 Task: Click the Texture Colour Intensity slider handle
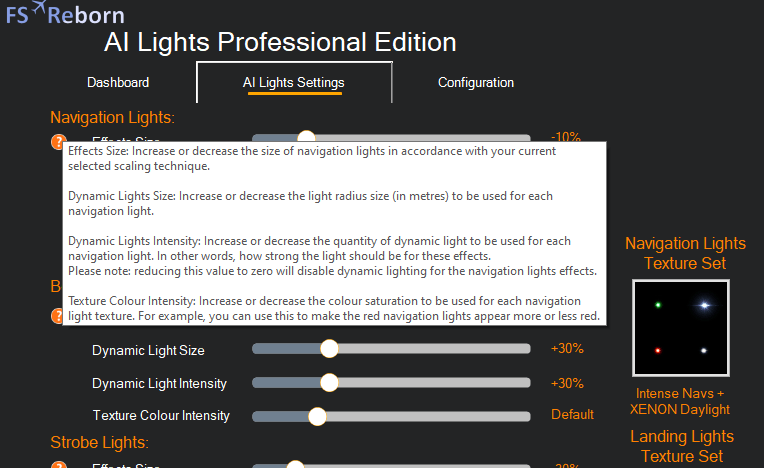point(317,415)
